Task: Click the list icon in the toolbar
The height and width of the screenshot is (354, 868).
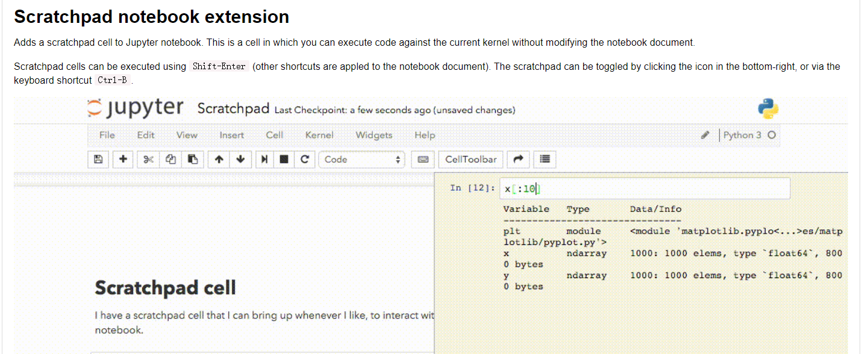Action: click(x=545, y=160)
